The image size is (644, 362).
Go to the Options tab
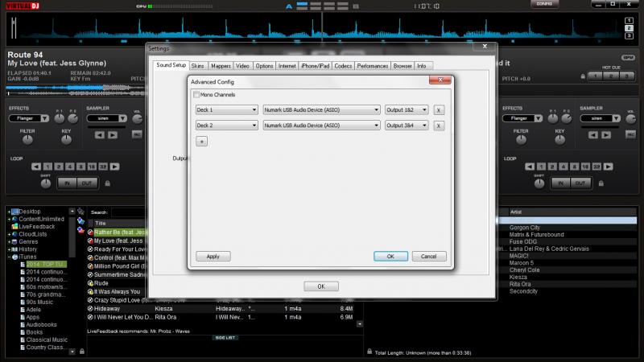[264, 66]
